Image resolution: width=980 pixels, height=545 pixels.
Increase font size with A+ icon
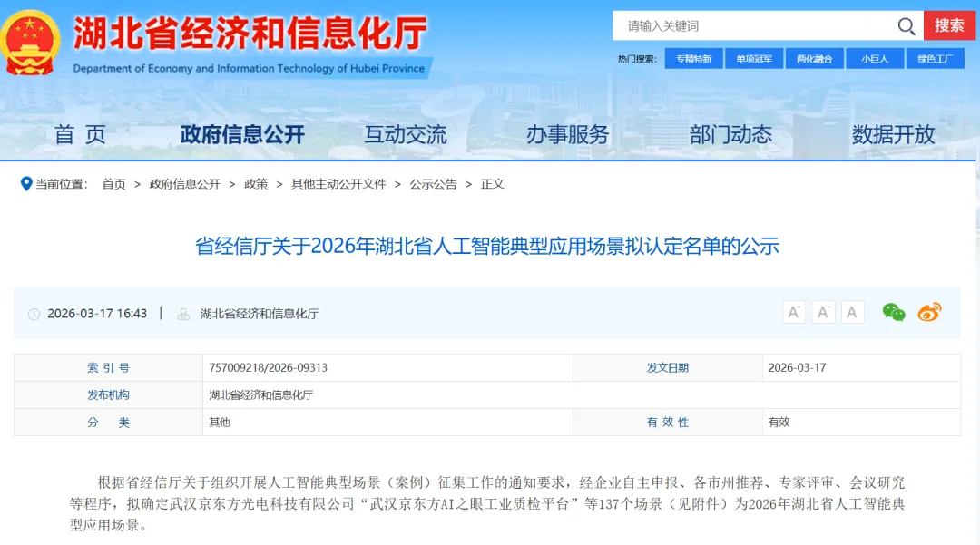(794, 313)
